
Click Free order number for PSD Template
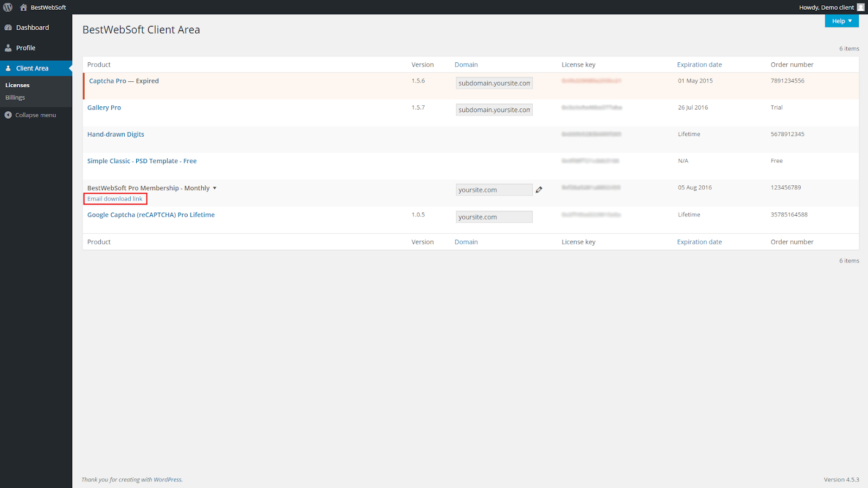(777, 161)
